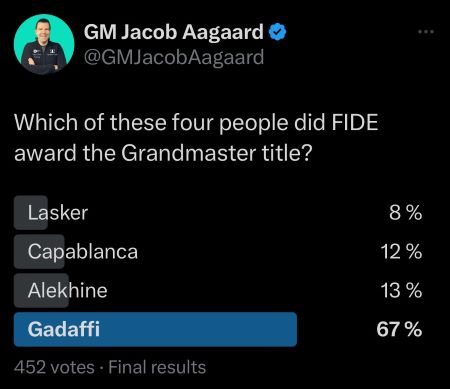Click the 13 % result for Alekhine

[401, 290]
